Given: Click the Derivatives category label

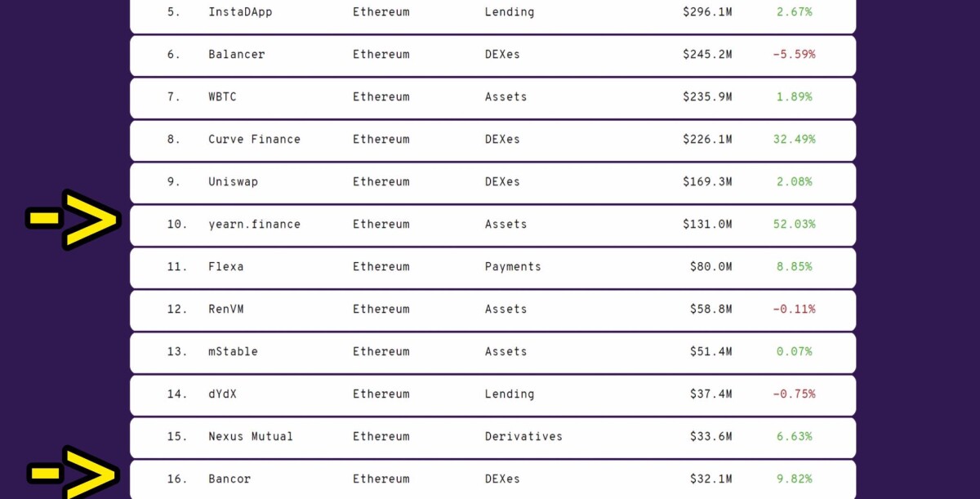Looking at the screenshot, I should click(523, 436).
